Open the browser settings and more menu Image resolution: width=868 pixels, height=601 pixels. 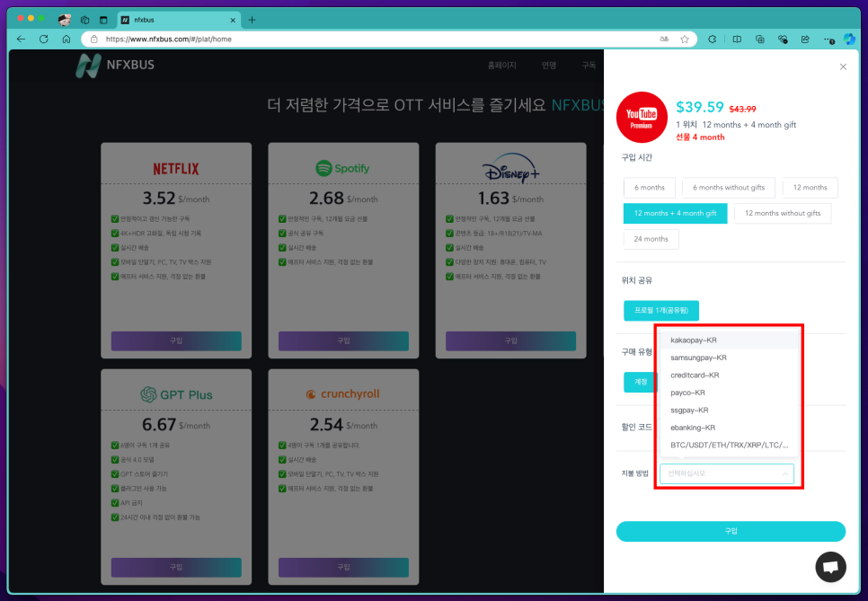pos(828,40)
